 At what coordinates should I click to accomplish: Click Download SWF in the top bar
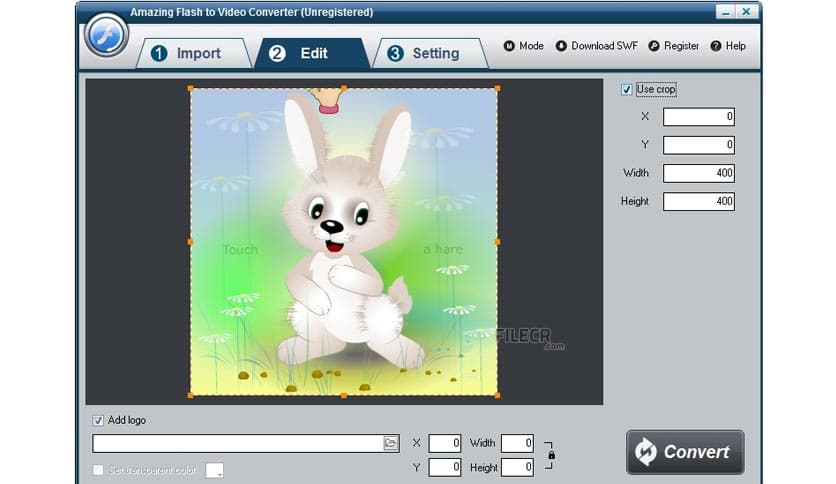pos(597,46)
